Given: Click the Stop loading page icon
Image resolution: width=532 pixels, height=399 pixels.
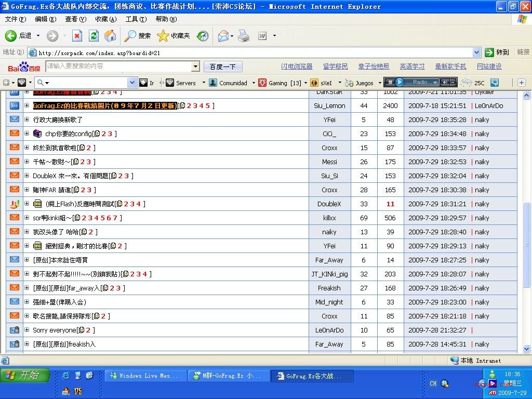Looking at the screenshot, I should tap(77, 36).
